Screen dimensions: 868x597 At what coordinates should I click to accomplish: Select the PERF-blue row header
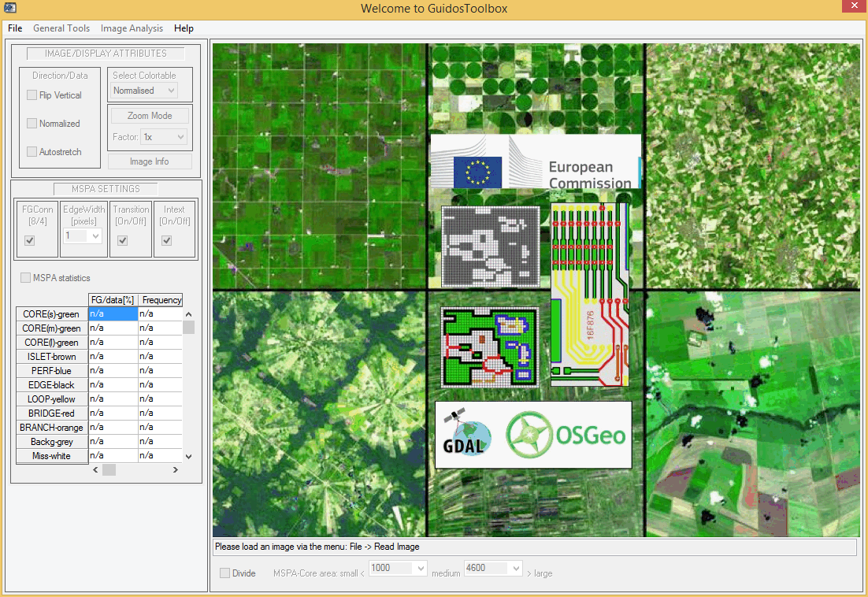pos(52,371)
